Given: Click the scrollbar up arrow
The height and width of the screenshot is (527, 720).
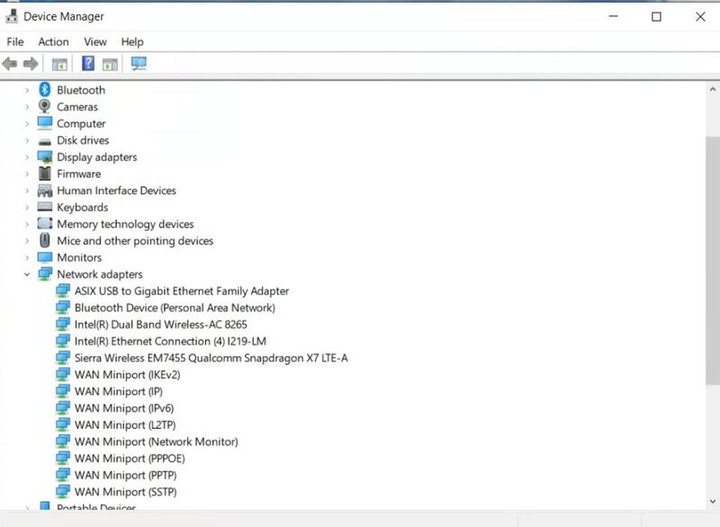Looking at the screenshot, I should tap(713, 90).
